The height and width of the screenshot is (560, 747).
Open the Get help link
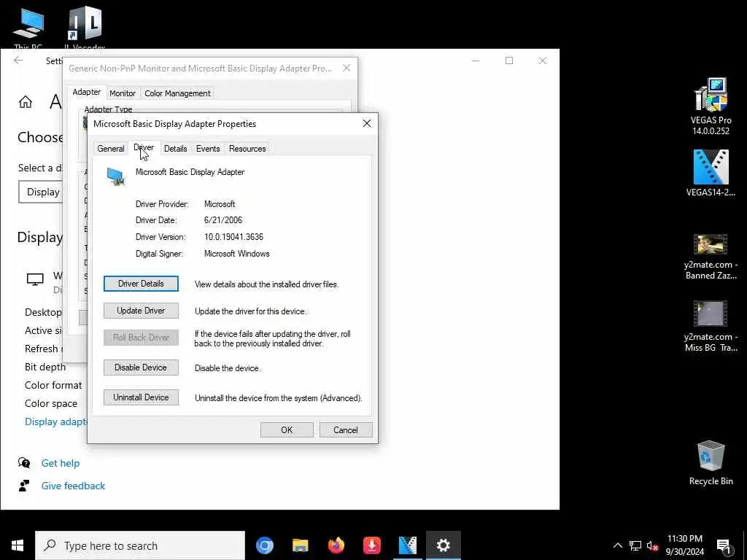pos(61,463)
